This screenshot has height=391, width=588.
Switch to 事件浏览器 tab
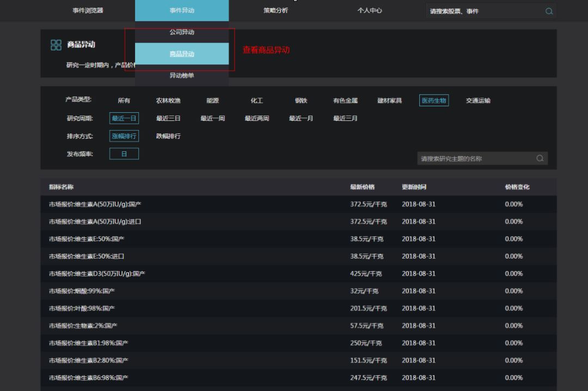[x=88, y=10]
